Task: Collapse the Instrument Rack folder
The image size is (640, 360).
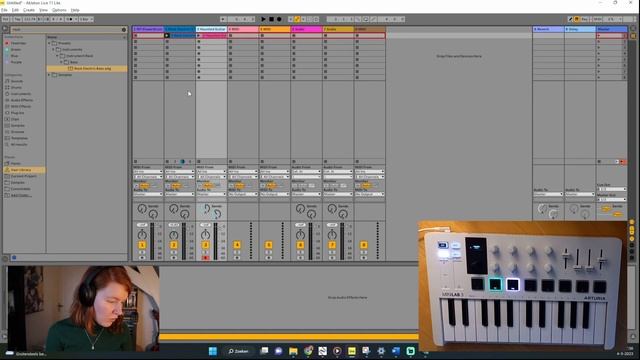Action: coord(57,56)
